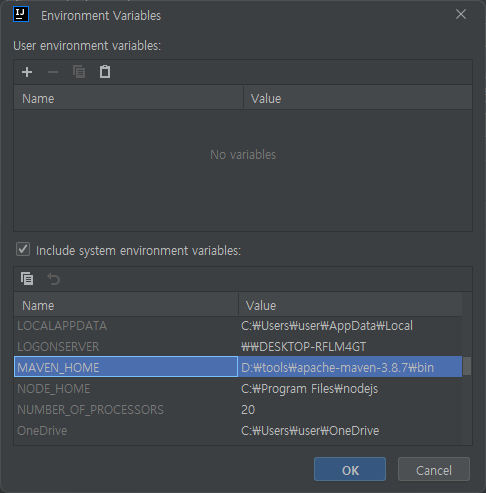Select the OneDrive variable name

pyautogui.click(x=42, y=431)
